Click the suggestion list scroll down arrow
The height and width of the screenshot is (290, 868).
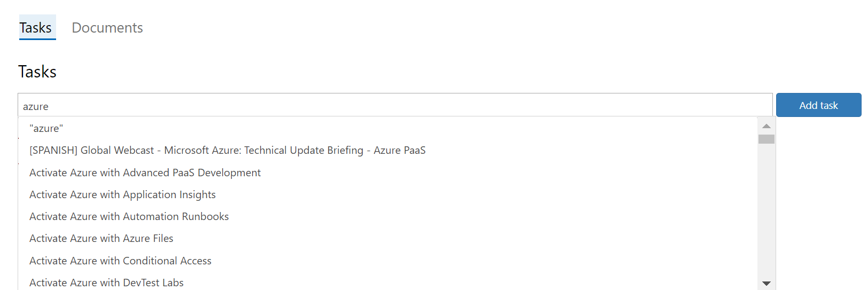[767, 283]
